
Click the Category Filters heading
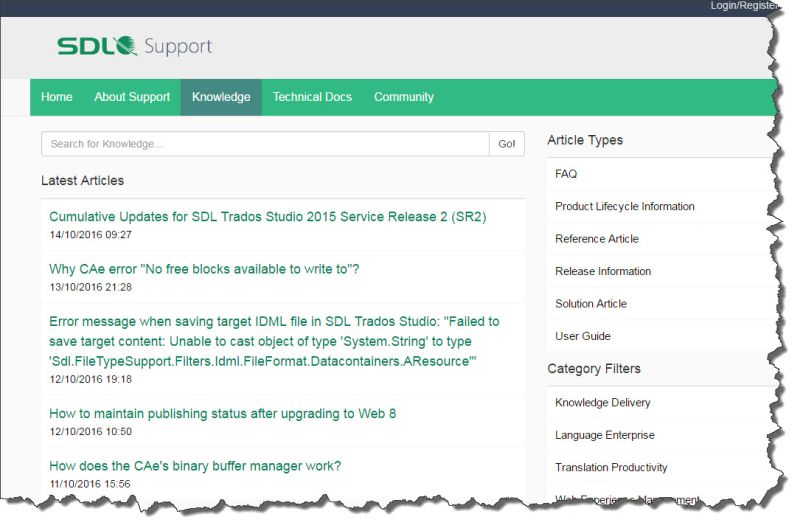[x=594, y=369]
